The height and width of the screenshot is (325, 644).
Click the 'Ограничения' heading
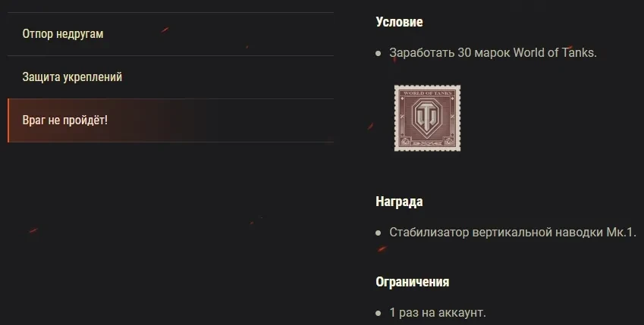[413, 282]
